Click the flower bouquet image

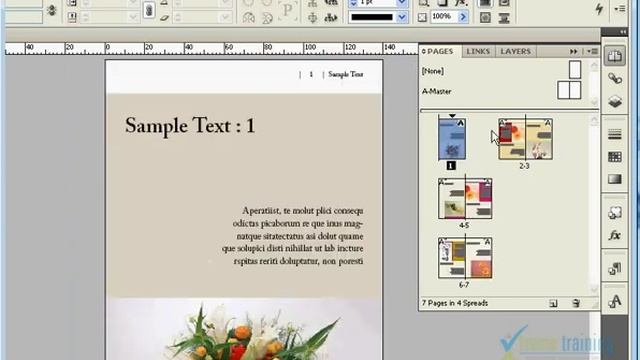click(244, 329)
